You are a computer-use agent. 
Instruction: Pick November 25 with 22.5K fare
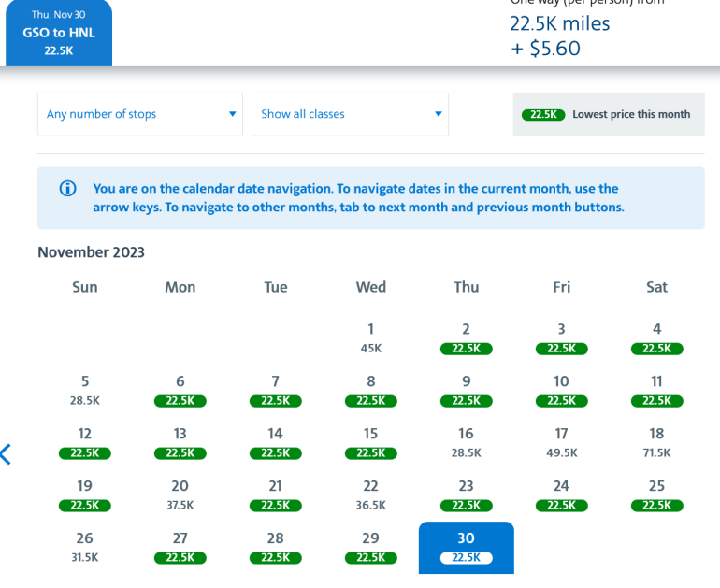657,495
